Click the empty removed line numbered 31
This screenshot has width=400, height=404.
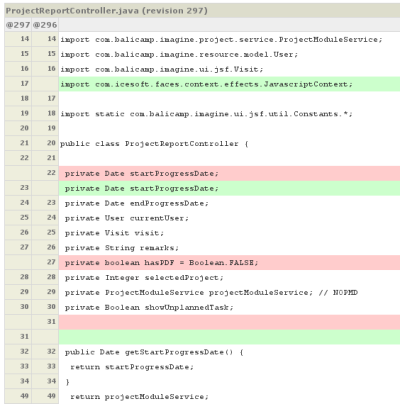[229, 322]
